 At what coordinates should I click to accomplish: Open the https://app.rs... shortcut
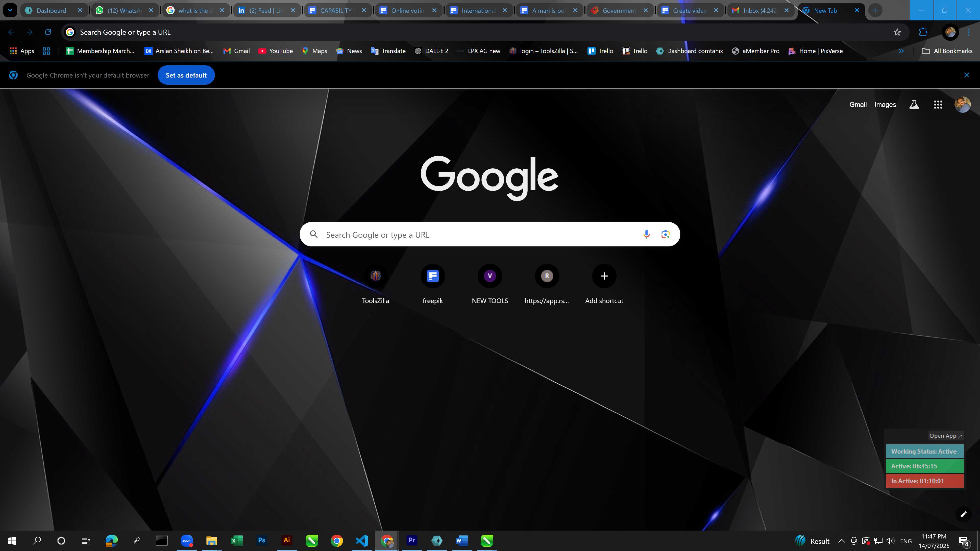[547, 284]
